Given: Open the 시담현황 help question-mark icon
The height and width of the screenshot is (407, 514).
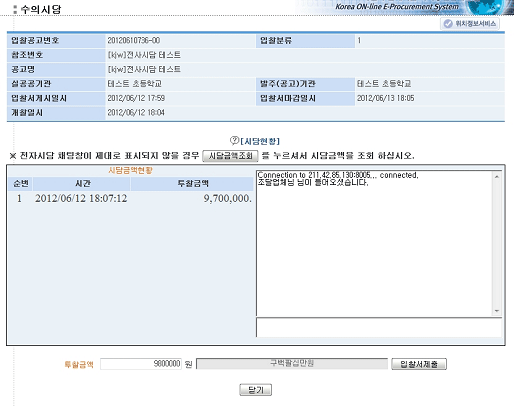Looking at the screenshot, I should (234, 141).
